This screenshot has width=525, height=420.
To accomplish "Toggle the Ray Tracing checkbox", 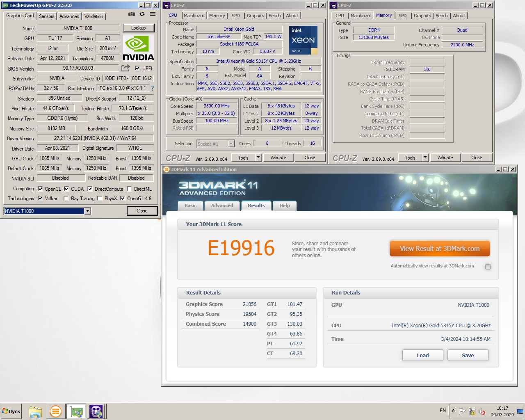I will coord(66,199).
